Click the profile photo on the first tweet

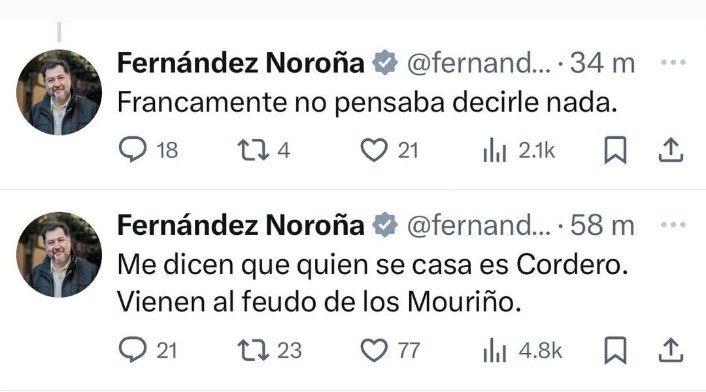(59, 92)
